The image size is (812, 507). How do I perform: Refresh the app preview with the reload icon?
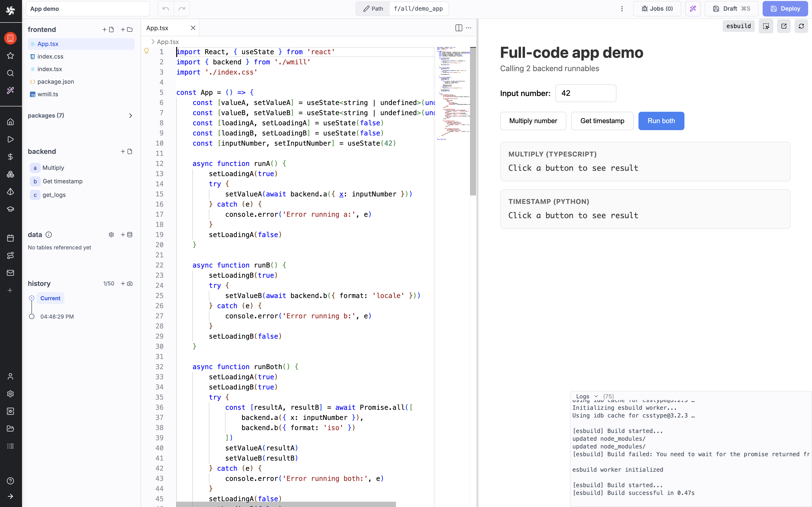[801, 26]
